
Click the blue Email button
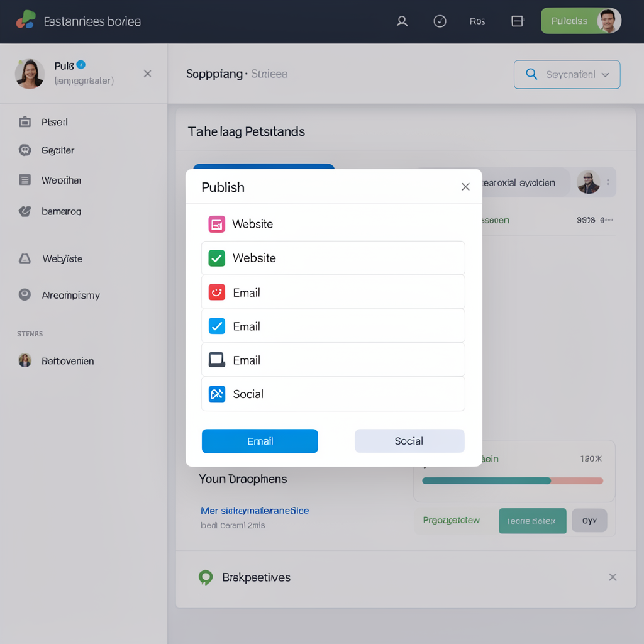point(260,441)
